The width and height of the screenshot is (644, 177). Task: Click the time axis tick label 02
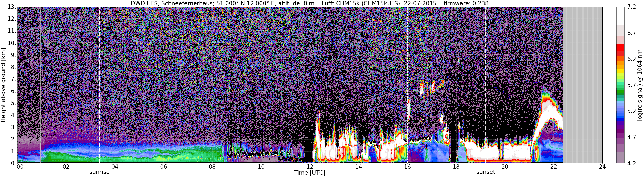(x=66, y=167)
